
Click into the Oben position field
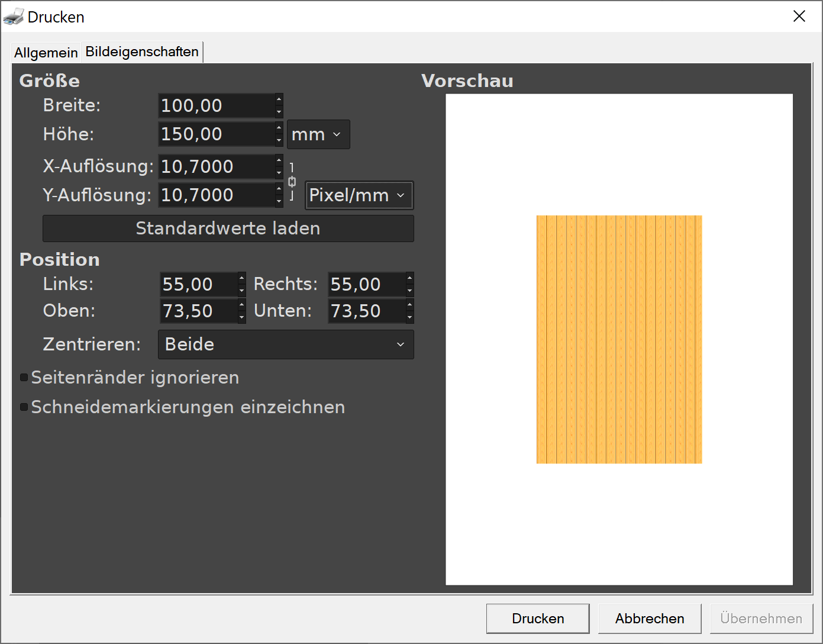(199, 311)
